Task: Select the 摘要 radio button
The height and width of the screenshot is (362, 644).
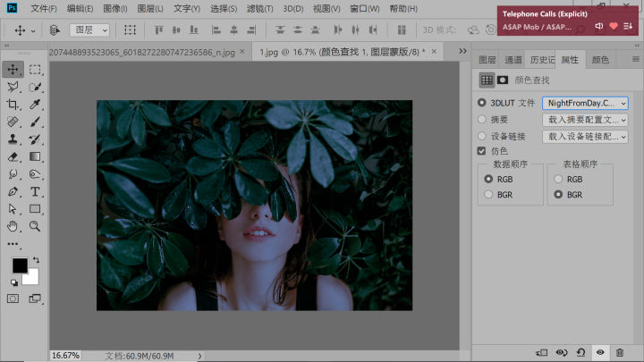Action: (482, 119)
